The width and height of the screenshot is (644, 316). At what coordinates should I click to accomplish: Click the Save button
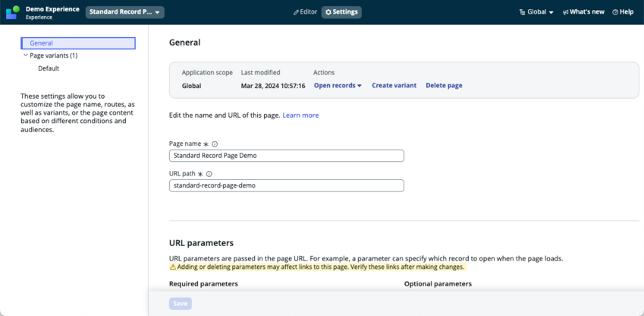coord(181,304)
